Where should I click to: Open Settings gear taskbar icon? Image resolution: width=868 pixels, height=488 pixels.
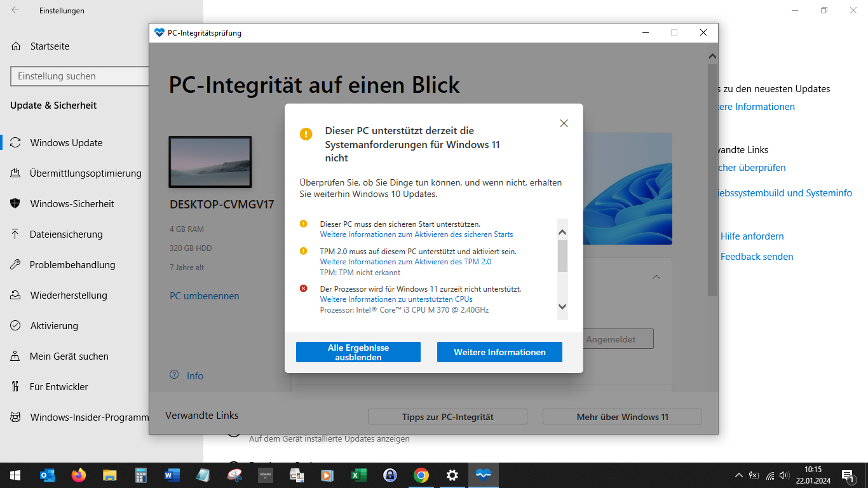tap(452, 475)
